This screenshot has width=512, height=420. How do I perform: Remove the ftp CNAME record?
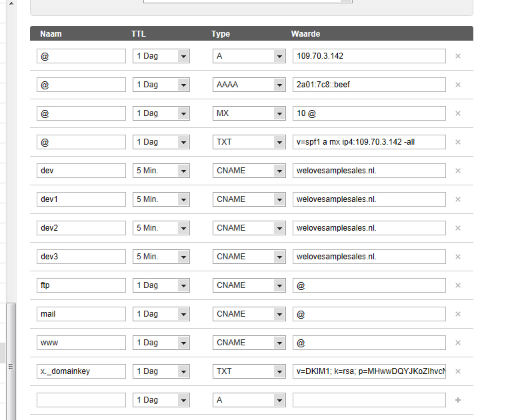[458, 285]
